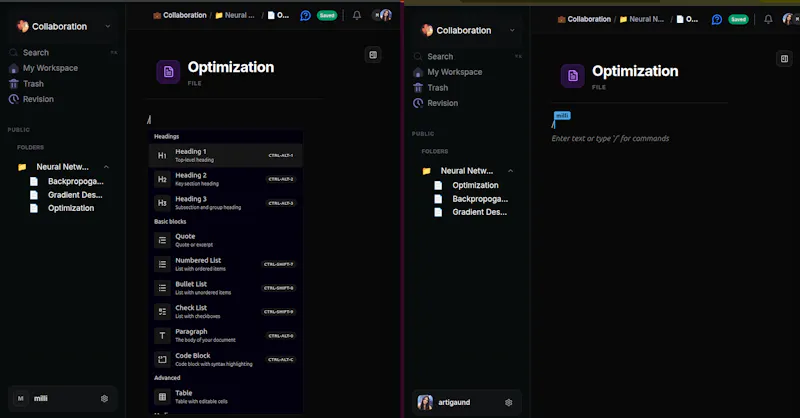This screenshot has width=800, height=418.
Task: Click the artigaund user profile card
Action: 467,403
